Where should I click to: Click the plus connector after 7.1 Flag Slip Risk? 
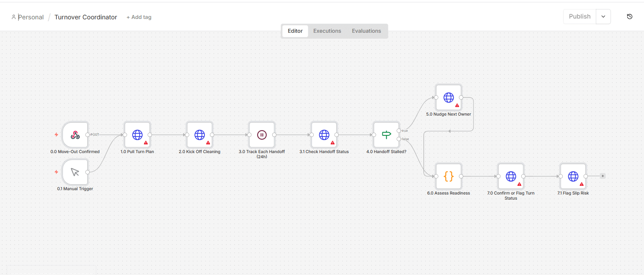point(603,176)
